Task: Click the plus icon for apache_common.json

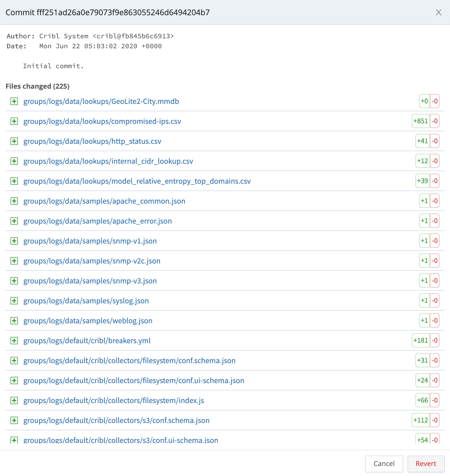Action: (x=14, y=201)
